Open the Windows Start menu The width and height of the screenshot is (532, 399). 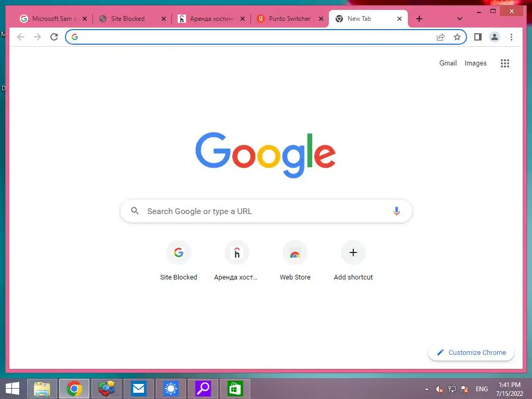pyautogui.click(x=12, y=389)
